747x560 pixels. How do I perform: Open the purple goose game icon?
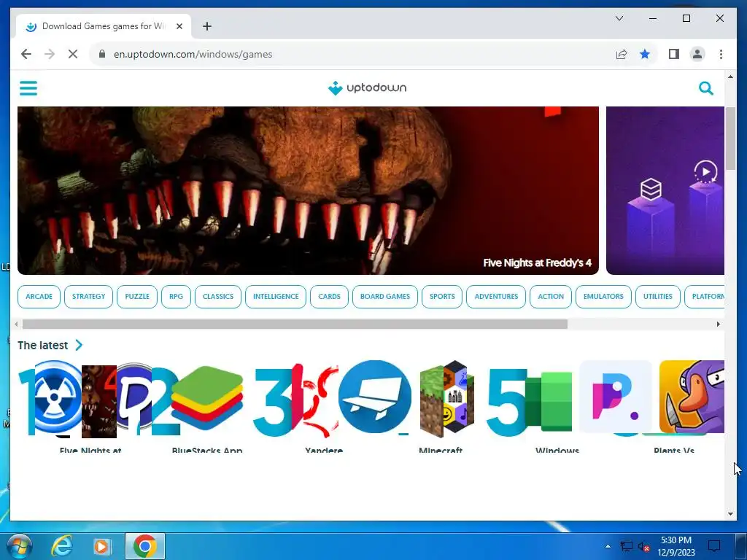(692, 397)
